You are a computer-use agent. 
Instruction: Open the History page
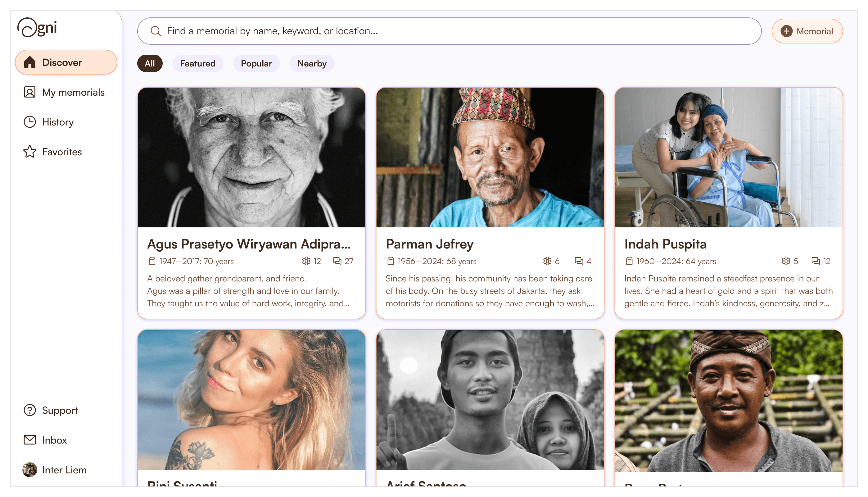point(58,122)
